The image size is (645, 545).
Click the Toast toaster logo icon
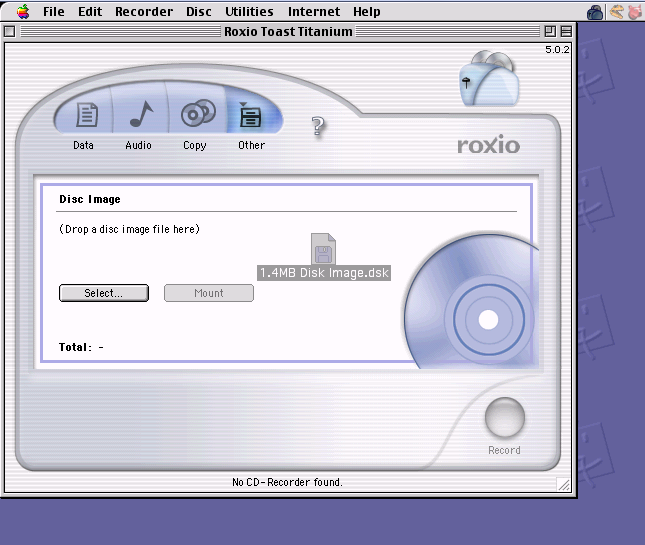click(489, 78)
